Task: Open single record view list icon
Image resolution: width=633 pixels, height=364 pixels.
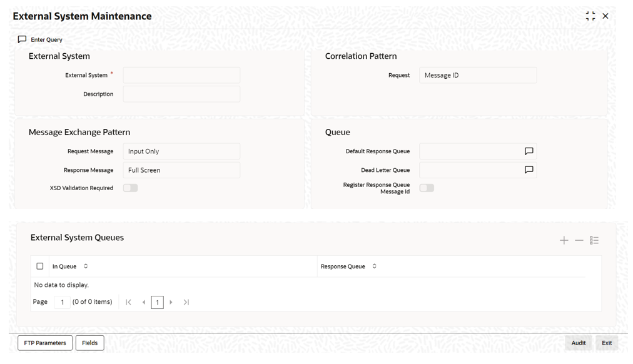Action: 594,241
